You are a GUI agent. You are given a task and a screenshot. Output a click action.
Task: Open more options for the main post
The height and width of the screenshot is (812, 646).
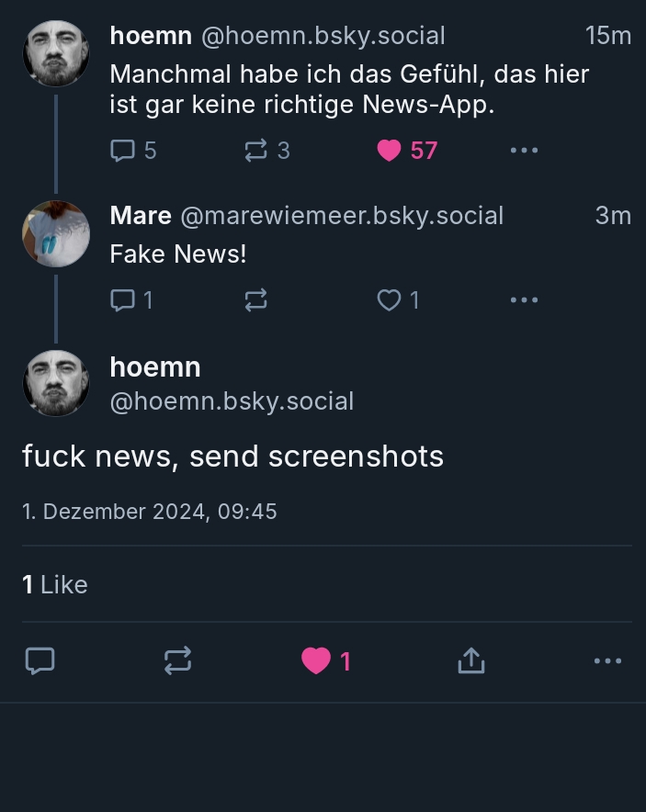pyautogui.click(x=607, y=660)
